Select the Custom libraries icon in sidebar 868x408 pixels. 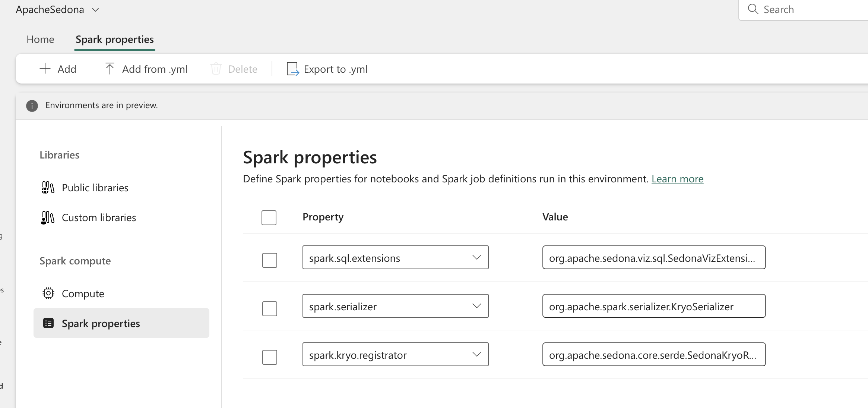pyautogui.click(x=47, y=217)
